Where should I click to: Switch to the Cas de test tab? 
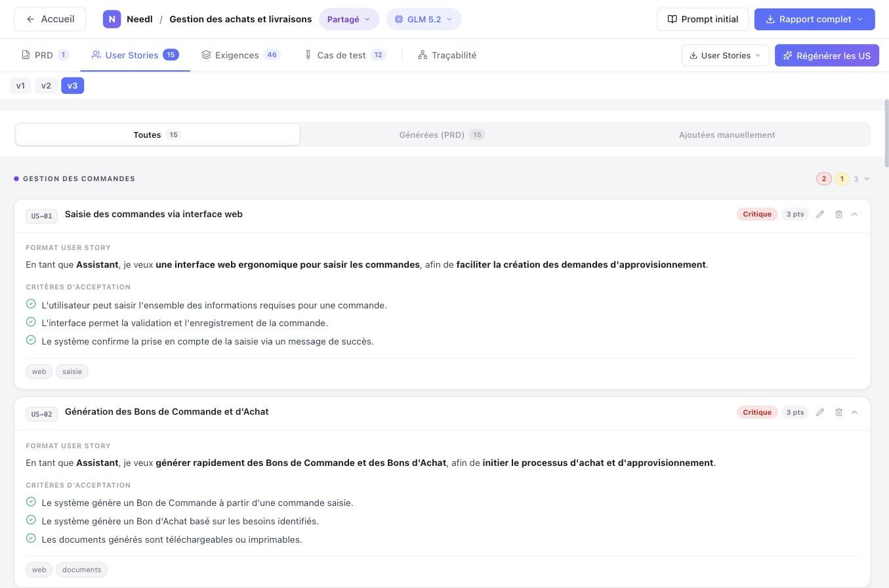(x=344, y=55)
